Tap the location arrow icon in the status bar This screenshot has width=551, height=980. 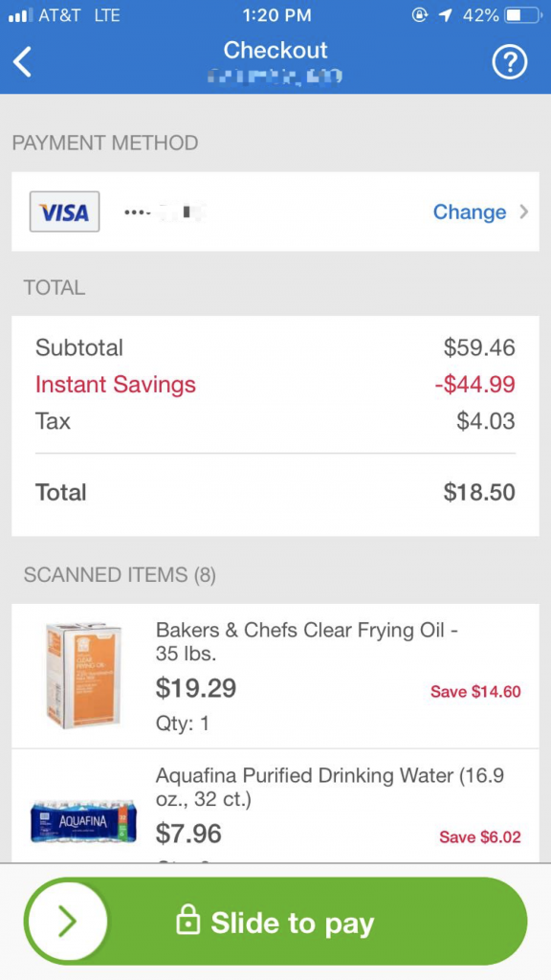coord(447,14)
